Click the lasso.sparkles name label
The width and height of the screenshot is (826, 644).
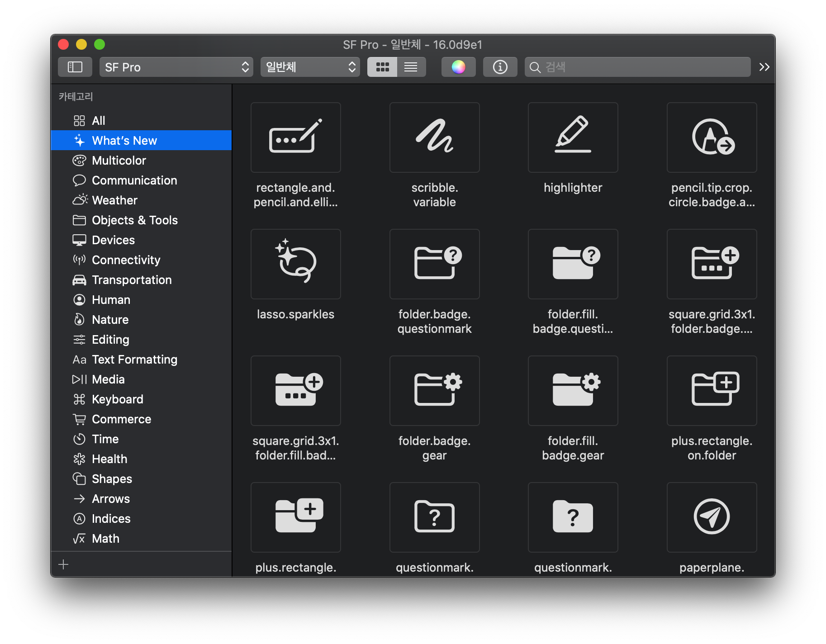pyautogui.click(x=296, y=314)
